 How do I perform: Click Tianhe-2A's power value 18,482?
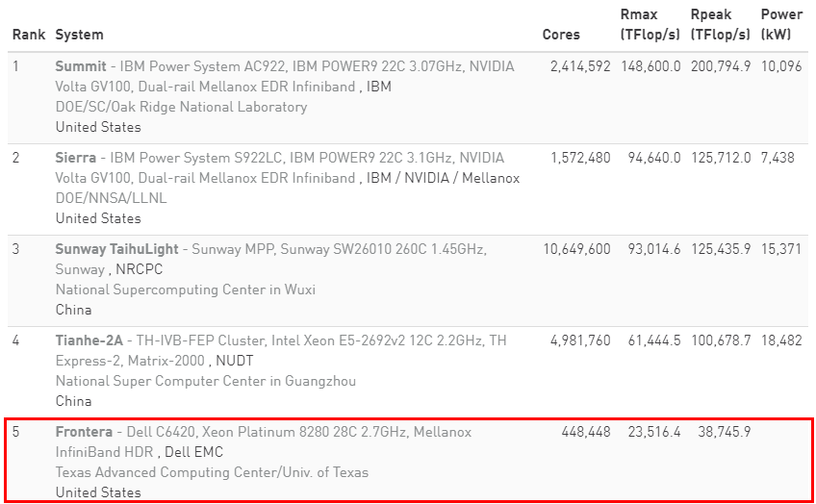tap(780, 340)
